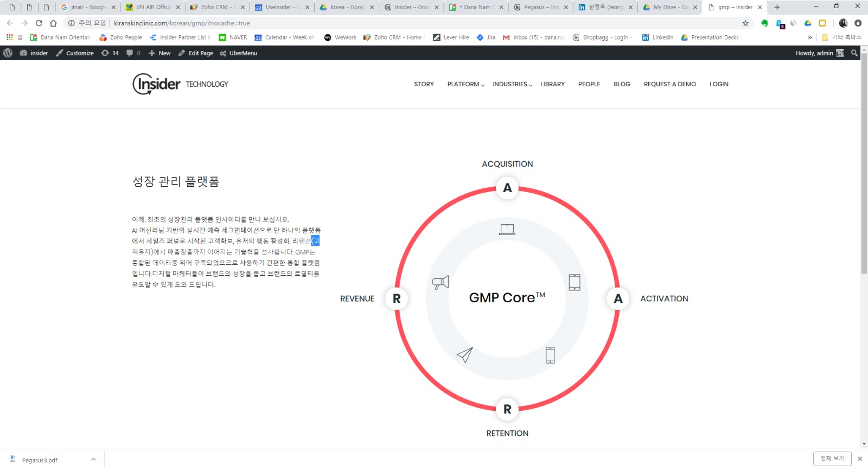Open options chevron for Pegasus3.pdf download
This screenshot has width=868, height=470.
click(x=93, y=460)
